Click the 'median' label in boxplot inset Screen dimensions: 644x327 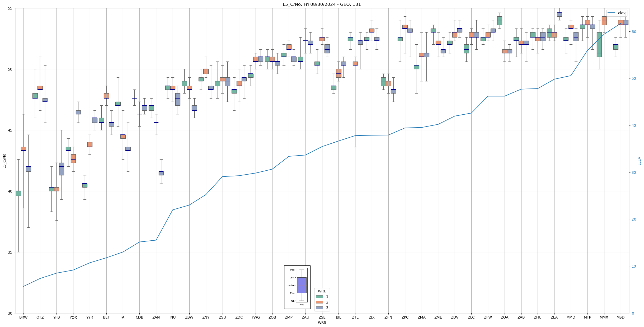point(290,285)
